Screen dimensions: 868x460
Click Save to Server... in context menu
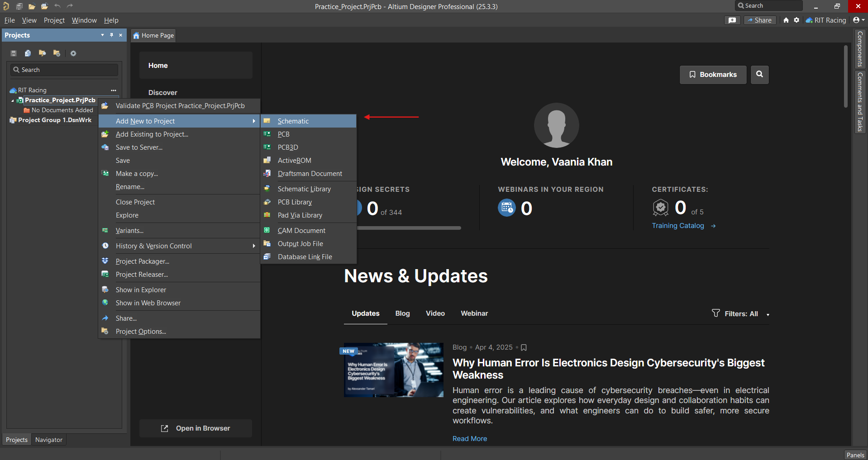(x=179, y=147)
